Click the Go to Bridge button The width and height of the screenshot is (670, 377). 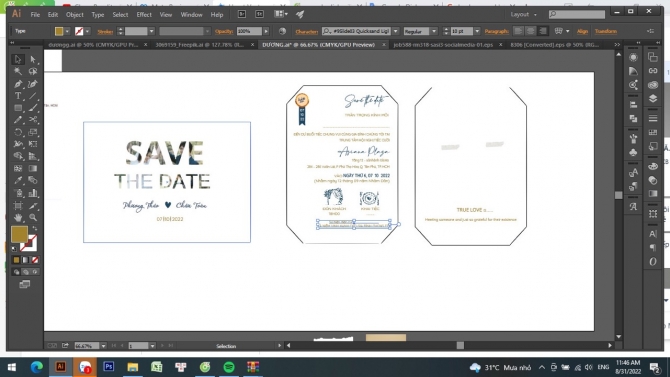click(241, 14)
